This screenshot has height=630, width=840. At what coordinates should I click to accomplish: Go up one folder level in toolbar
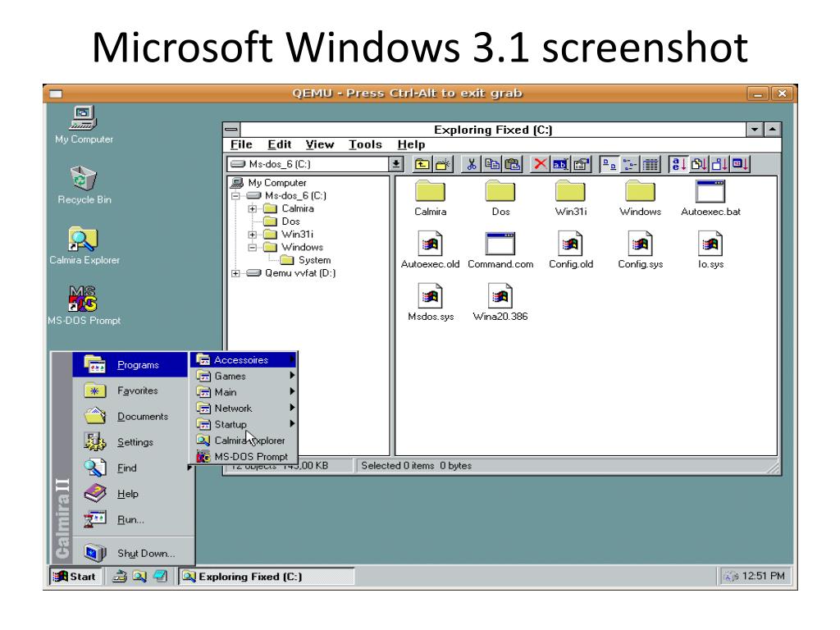click(x=422, y=164)
